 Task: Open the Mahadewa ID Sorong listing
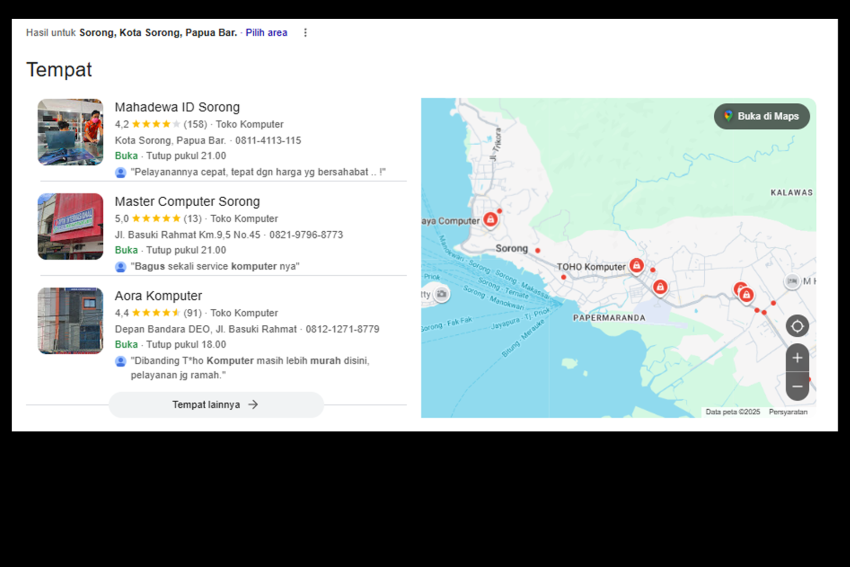(177, 107)
